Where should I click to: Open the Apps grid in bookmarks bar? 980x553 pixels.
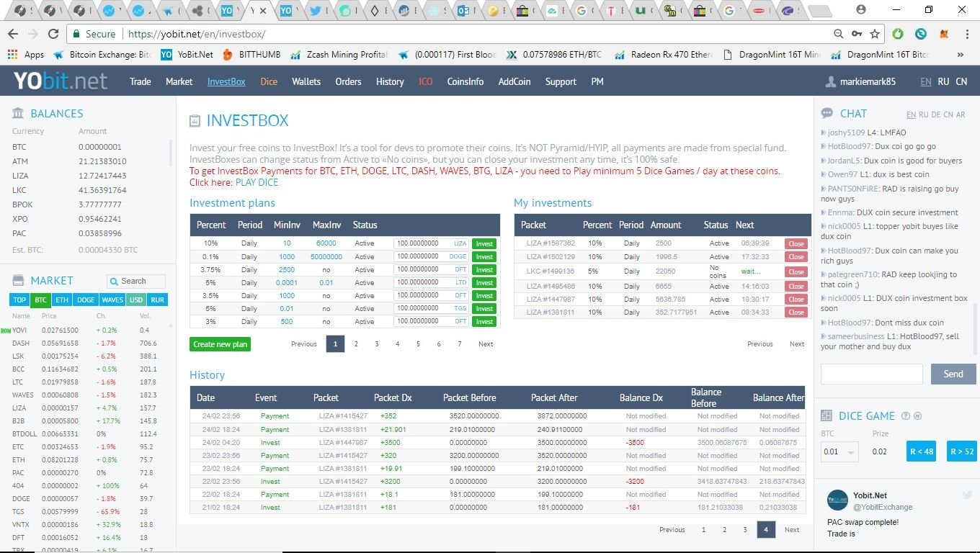coord(26,54)
